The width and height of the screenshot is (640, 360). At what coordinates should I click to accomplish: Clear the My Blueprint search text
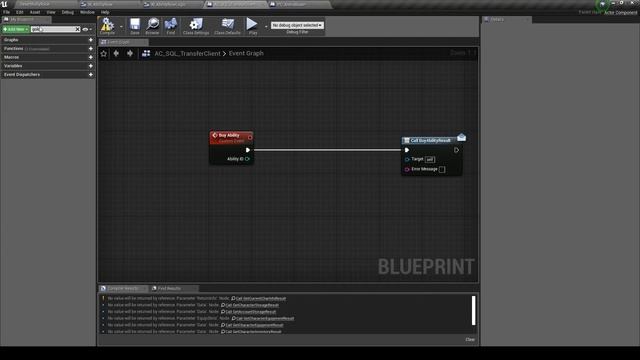[x=78, y=29]
